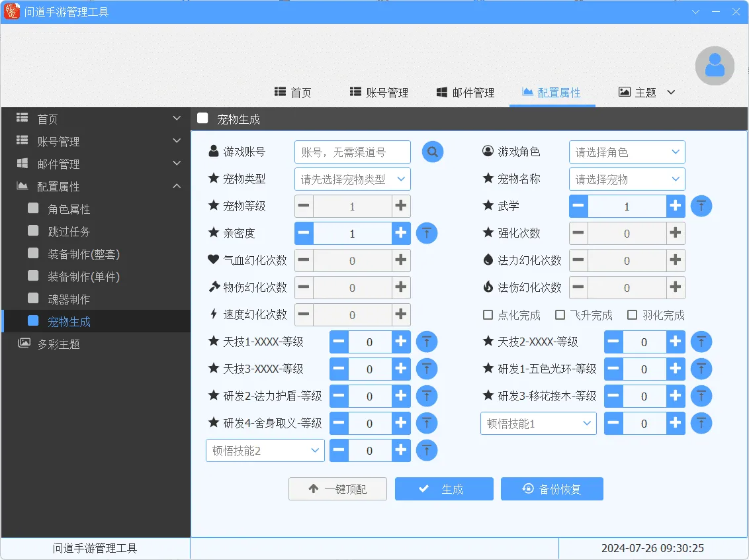Click the max arrow for 天技2-XXXX-等级

coord(701,342)
